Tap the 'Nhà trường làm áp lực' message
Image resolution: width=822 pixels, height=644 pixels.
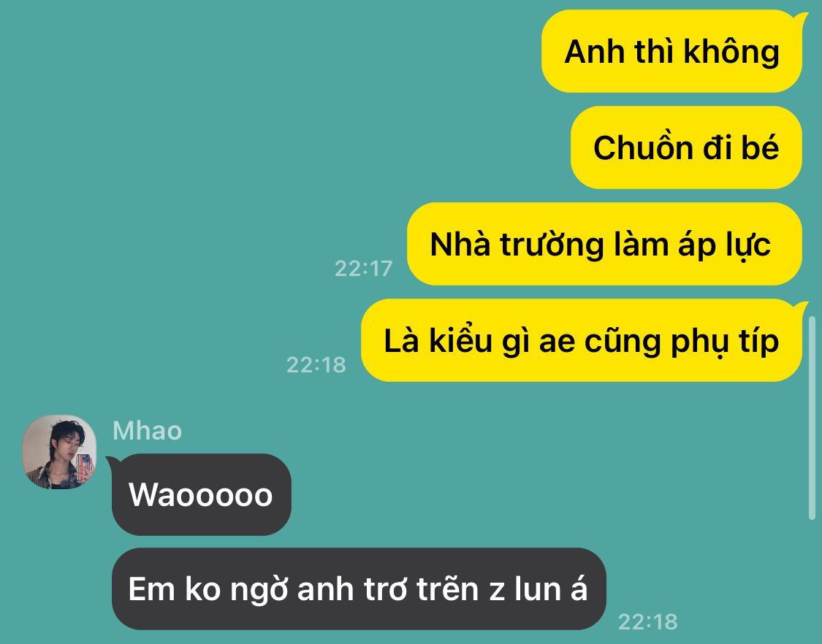tap(604, 244)
